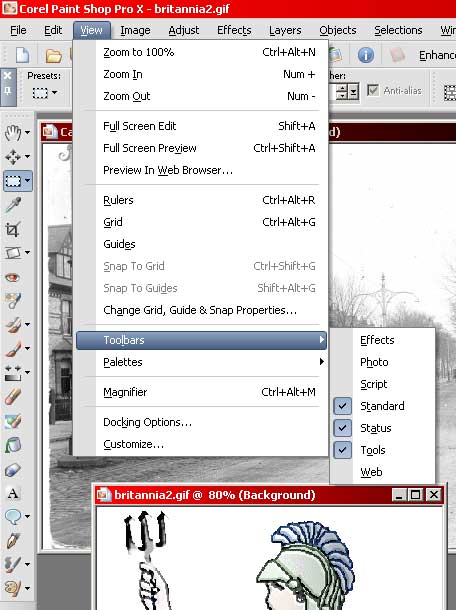Select the Text tool
Viewport: 456px width, 610px height.
tap(13, 493)
